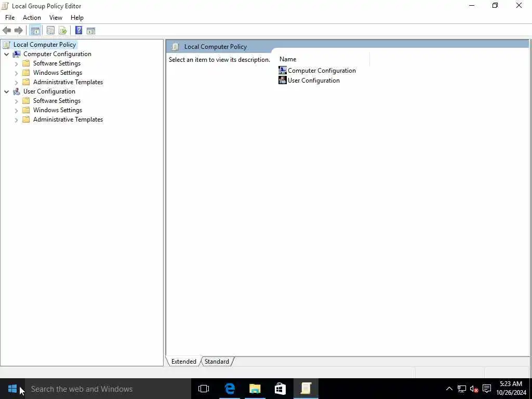Click the Export List toolbar icon
Viewport: 532px width, 399px height.
pos(63,31)
